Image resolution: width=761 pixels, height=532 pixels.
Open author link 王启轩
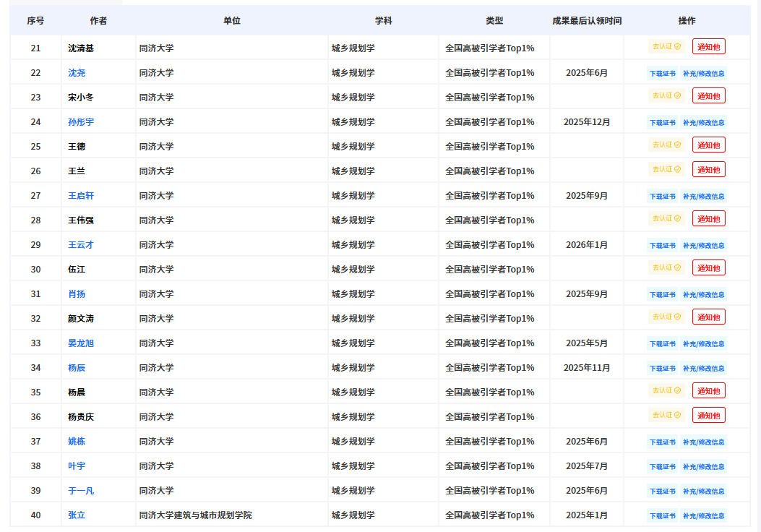point(80,195)
